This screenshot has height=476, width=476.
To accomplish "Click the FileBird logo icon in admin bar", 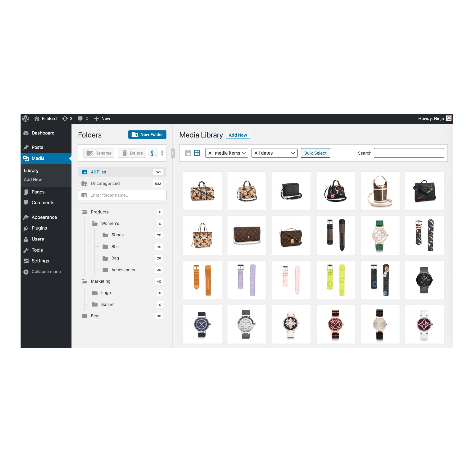I will point(36,118).
